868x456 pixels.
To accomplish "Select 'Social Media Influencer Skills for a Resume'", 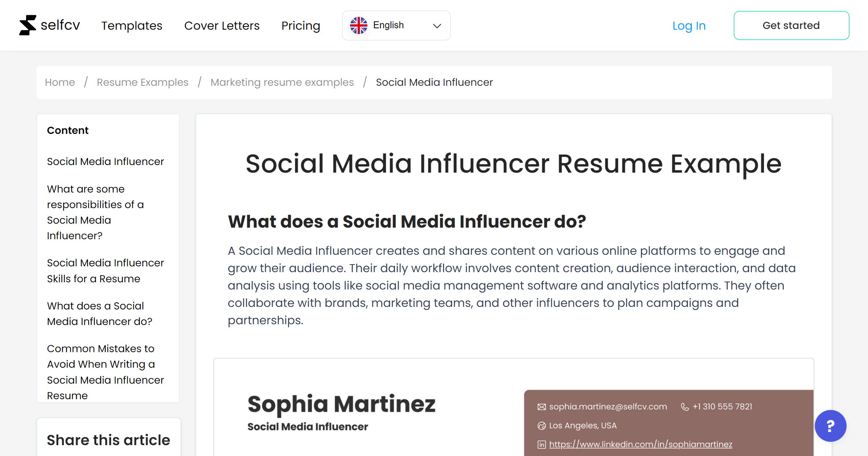I will click(105, 270).
